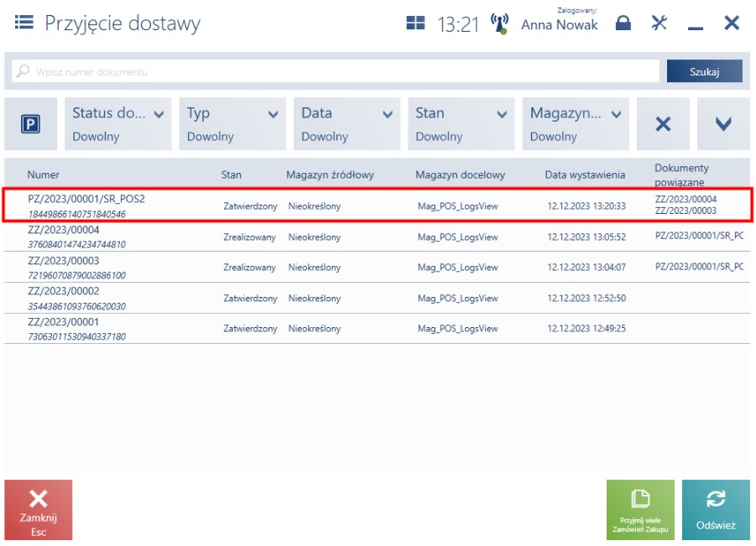
Task: Sort by the Numer column header
Action: 44,175
